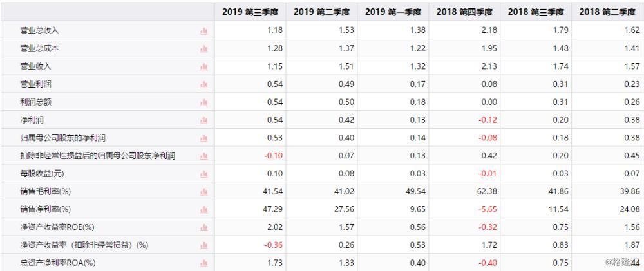View the chart for 销售毛利率(%)
Image resolution: width=644 pixels, height=271 pixels.
click(204, 191)
